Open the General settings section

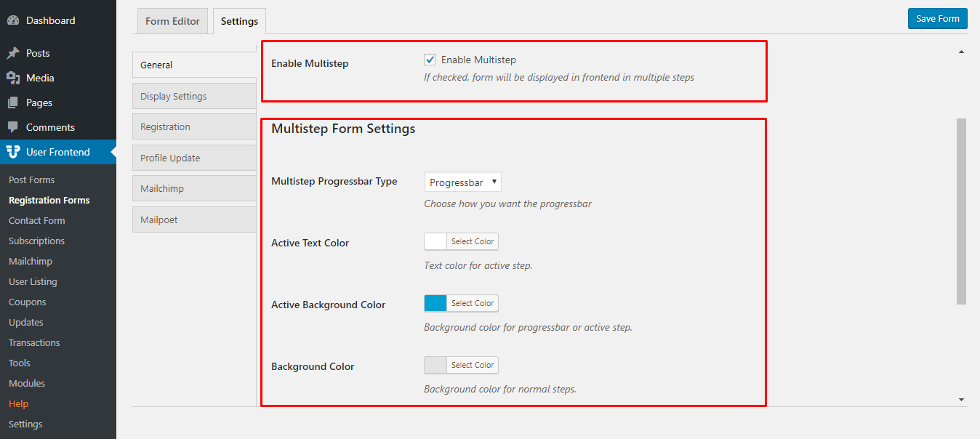point(194,65)
